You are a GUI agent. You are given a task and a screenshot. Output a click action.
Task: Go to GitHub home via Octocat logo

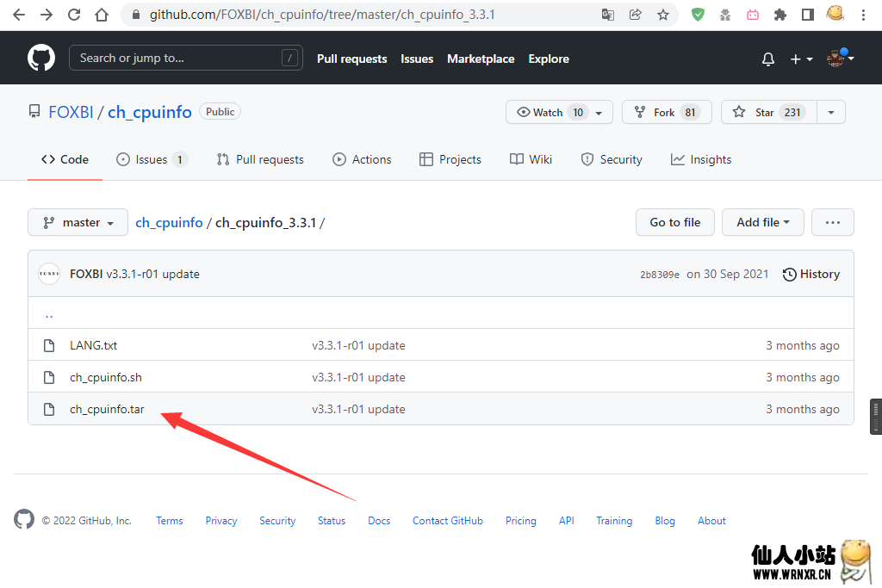point(41,58)
